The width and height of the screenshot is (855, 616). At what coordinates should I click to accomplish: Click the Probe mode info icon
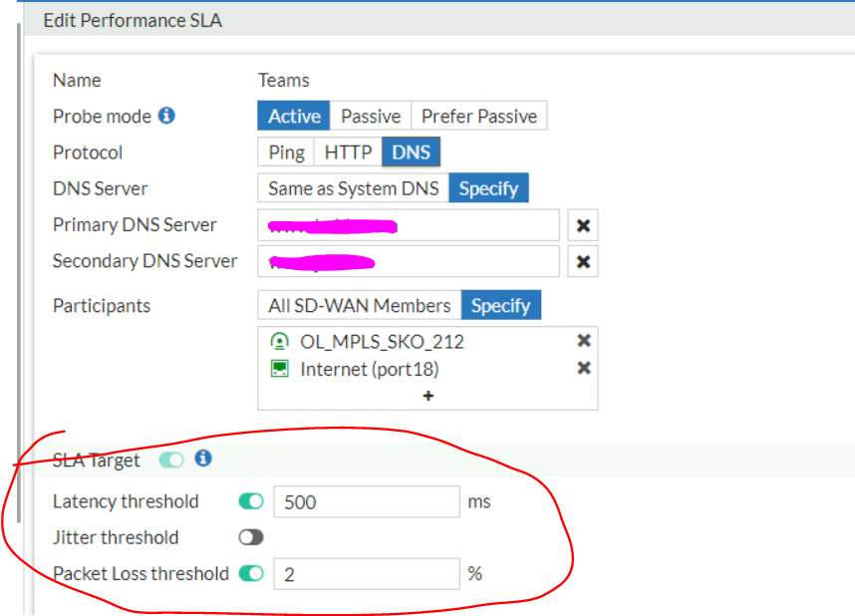coord(167,116)
